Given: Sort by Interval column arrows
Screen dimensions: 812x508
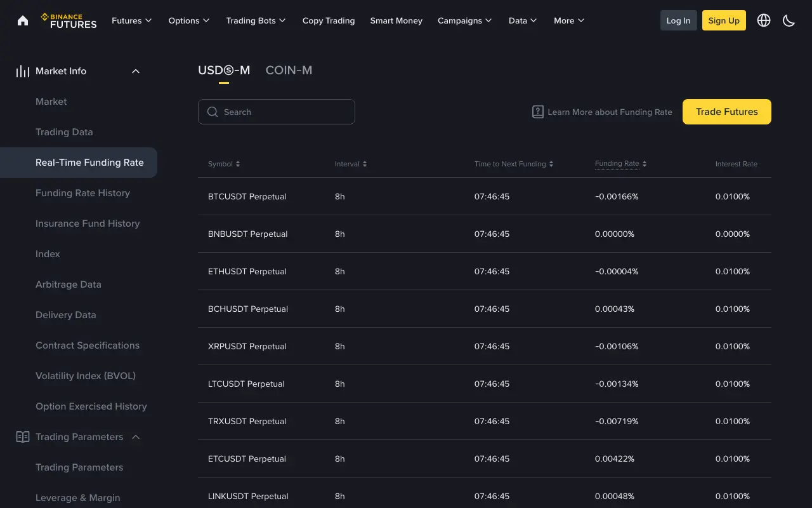Looking at the screenshot, I should pyautogui.click(x=365, y=164).
